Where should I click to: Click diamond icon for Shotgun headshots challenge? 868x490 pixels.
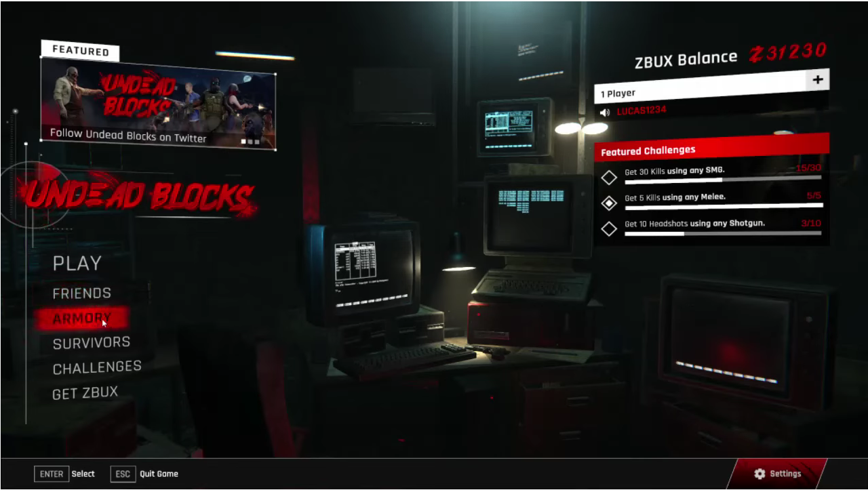tap(609, 229)
